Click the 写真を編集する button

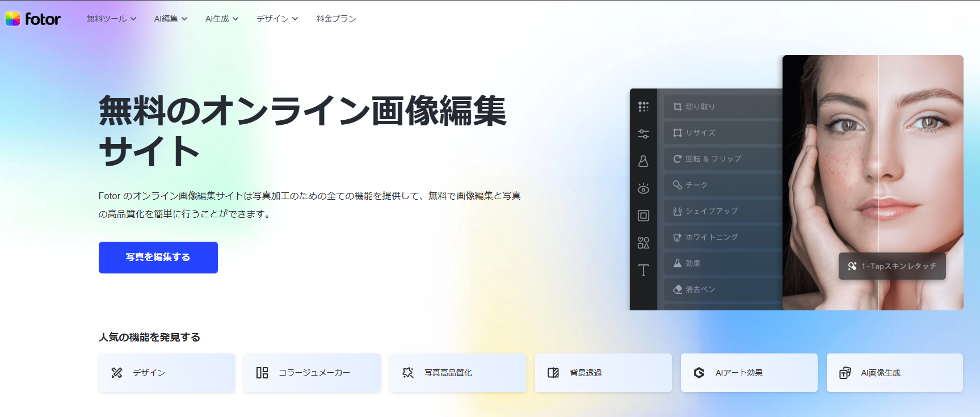tap(158, 258)
